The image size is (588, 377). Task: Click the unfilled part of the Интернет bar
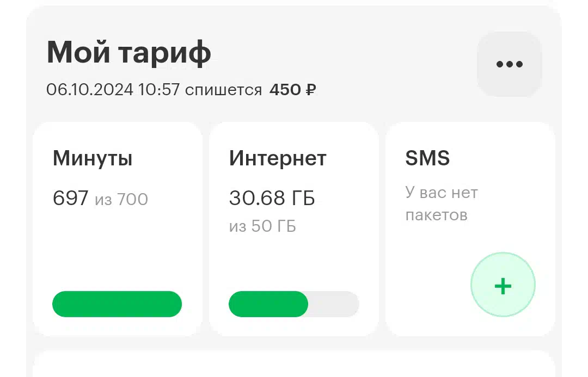[x=333, y=304]
